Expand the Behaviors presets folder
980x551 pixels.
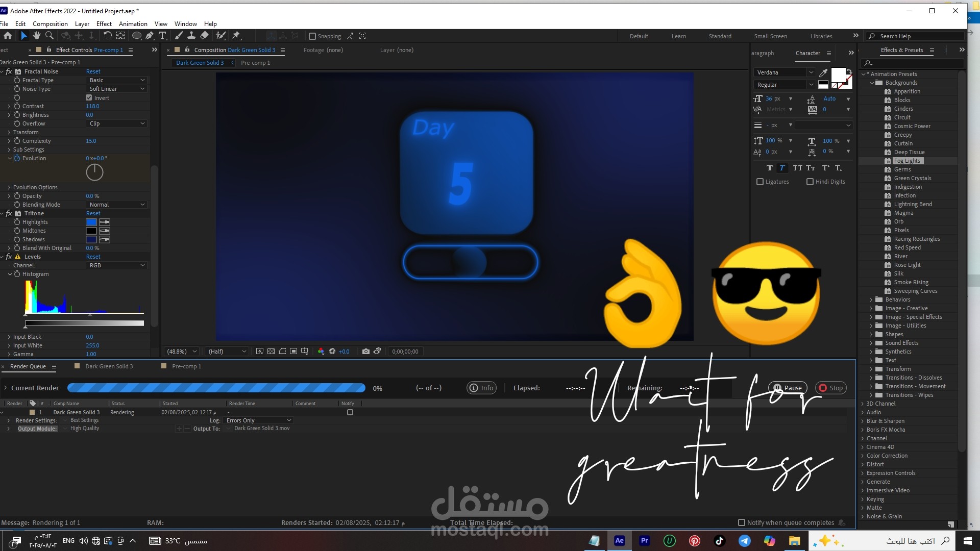871,299
